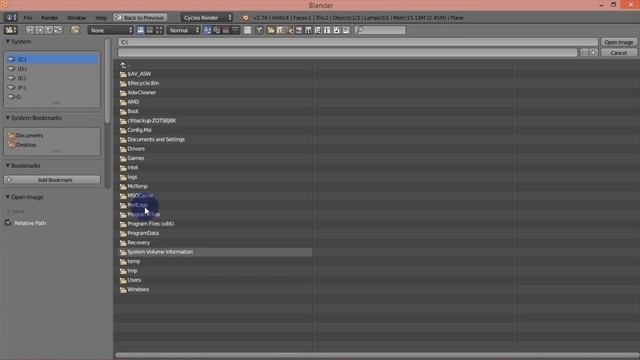This screenshot has height=360, width=640.
Task: Increment file name number plus button
Action: 593,53
